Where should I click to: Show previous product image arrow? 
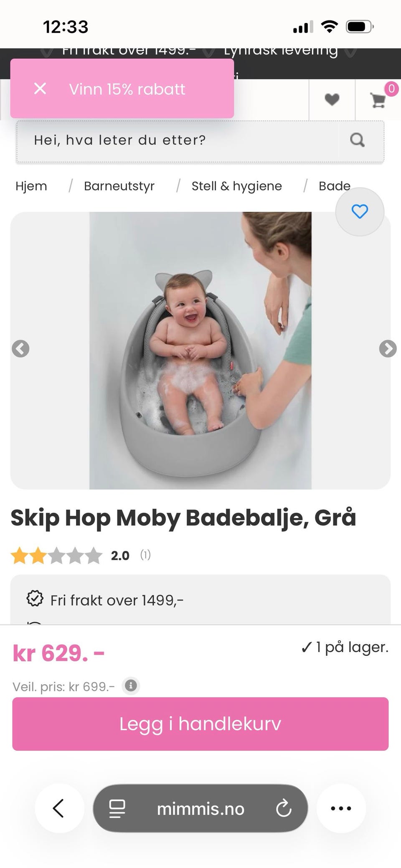tap(20, 349)
